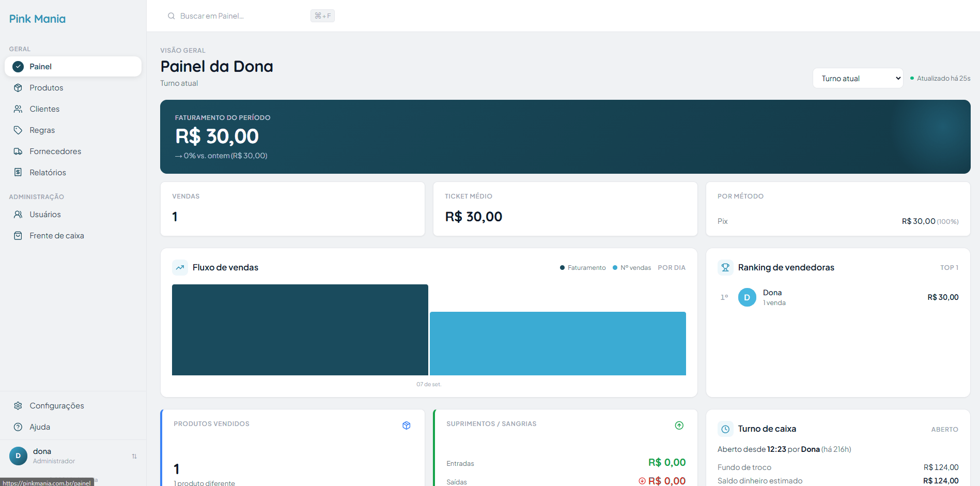Click the R$ 30,00 faturamento value
The width and height of the screenshot is (980, 486).
pyautogui.click(x=217, y=136)
